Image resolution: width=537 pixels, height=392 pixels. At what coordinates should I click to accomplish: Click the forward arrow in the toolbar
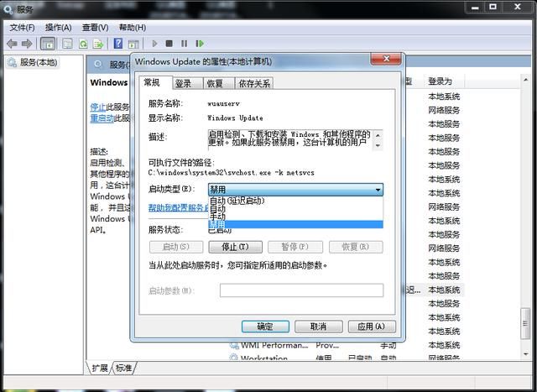[x=27, y=44]
